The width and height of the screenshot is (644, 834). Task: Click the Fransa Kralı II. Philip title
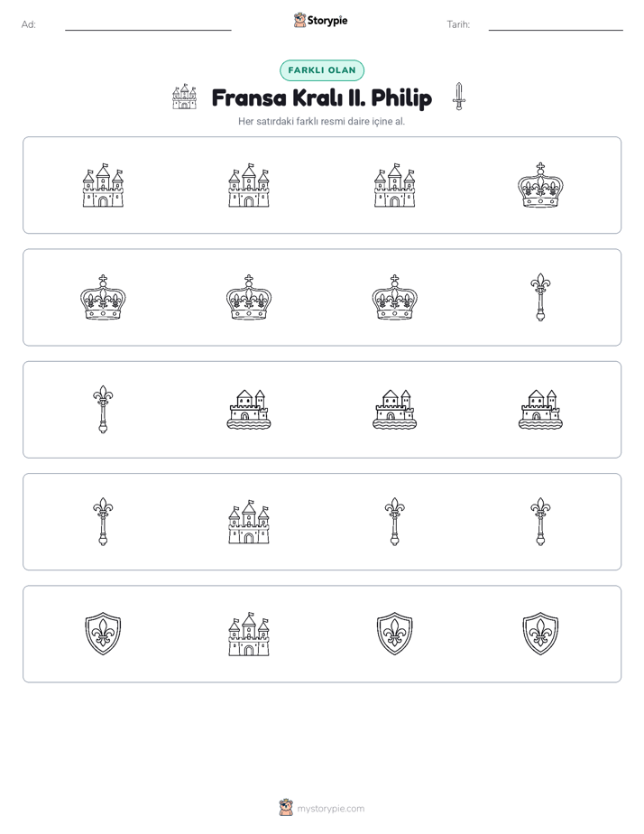(321, 97)
